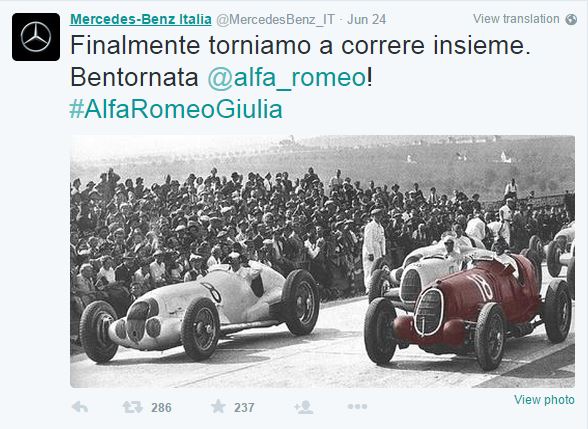Click the @MercedesBenz_IT handle

[x=275, y=20]
